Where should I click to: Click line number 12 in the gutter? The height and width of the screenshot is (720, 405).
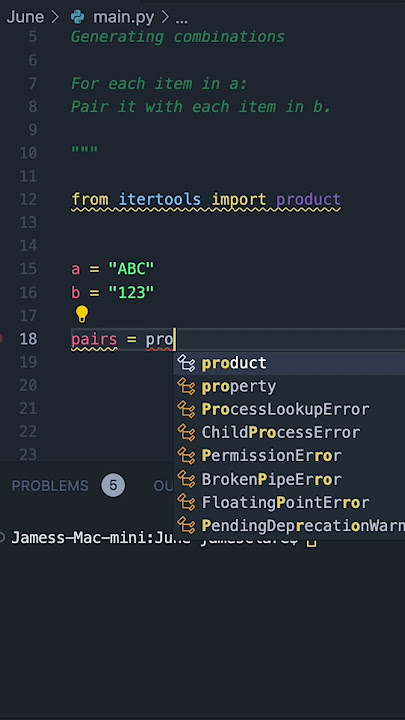pyautogui.click(x=28, y=199)
